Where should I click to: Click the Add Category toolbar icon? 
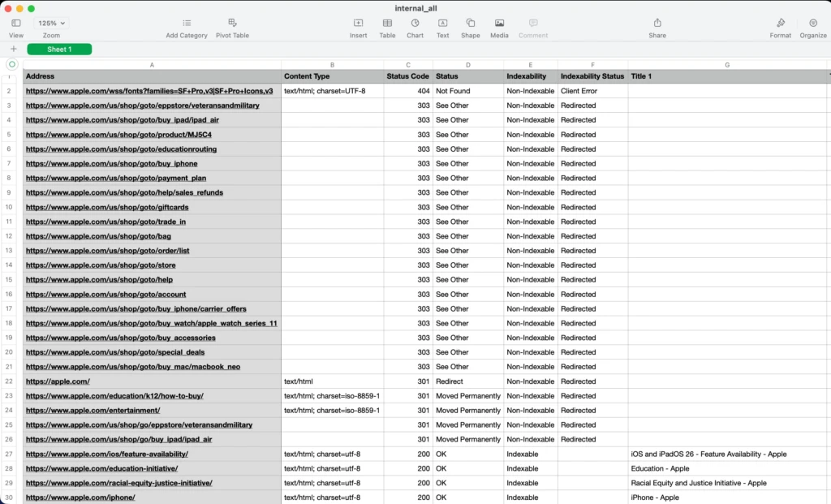[187, 24]
